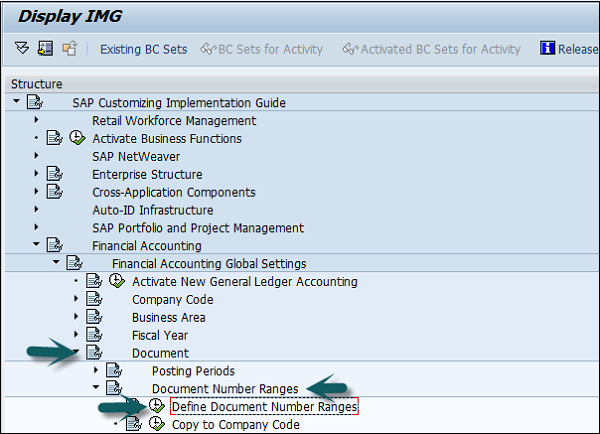This screenshot has height=434, width=600.
Task: Click the Existing BC Sets button
Action: click(x=143, y=49)
